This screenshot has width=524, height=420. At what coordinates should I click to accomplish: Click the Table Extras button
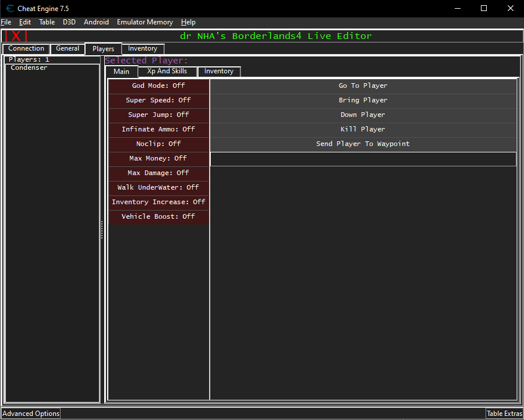click(x=504, y=414)
